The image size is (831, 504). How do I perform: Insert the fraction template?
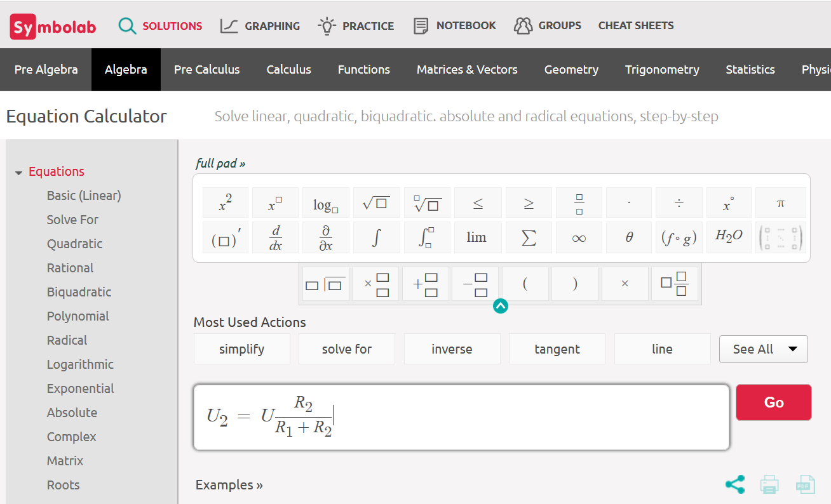pos(579,203)
